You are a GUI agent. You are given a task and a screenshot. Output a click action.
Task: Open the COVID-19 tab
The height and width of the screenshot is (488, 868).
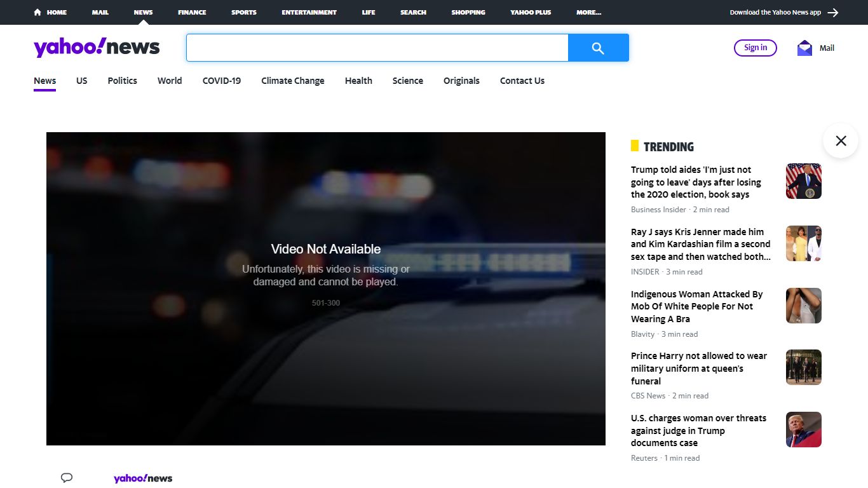[x=222, y=81]
